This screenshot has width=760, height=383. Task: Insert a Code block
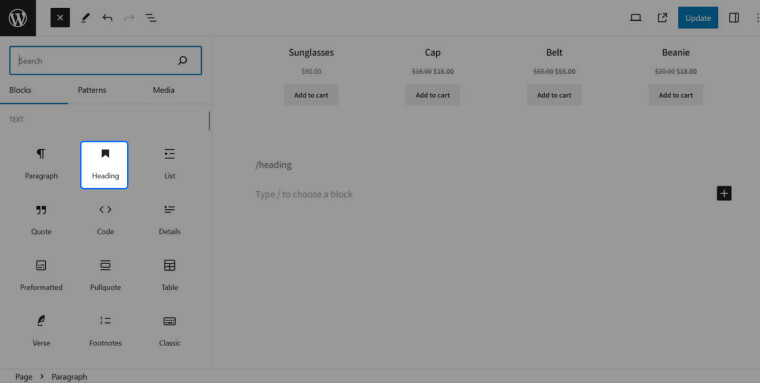(105, 220)
